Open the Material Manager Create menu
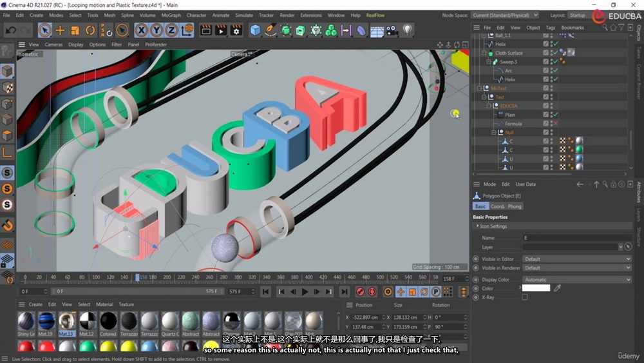644x363 pixels. coord(35,304)
